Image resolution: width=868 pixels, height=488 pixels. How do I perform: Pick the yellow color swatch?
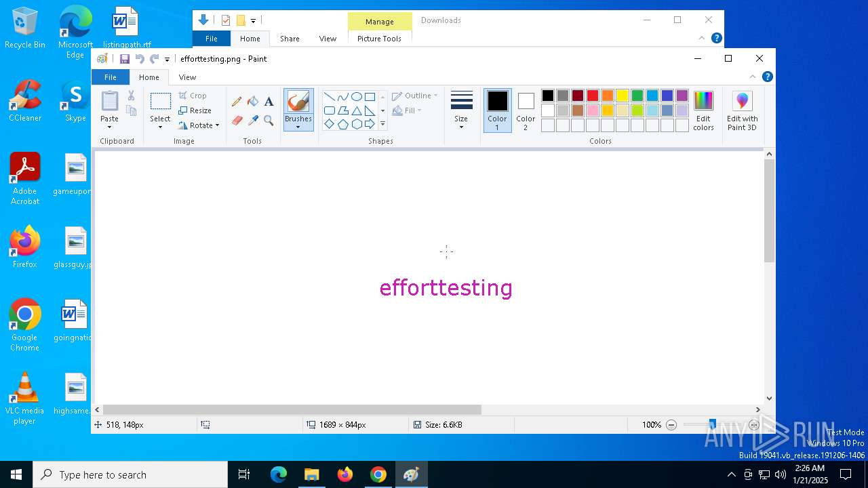click(x=623, y=96)
